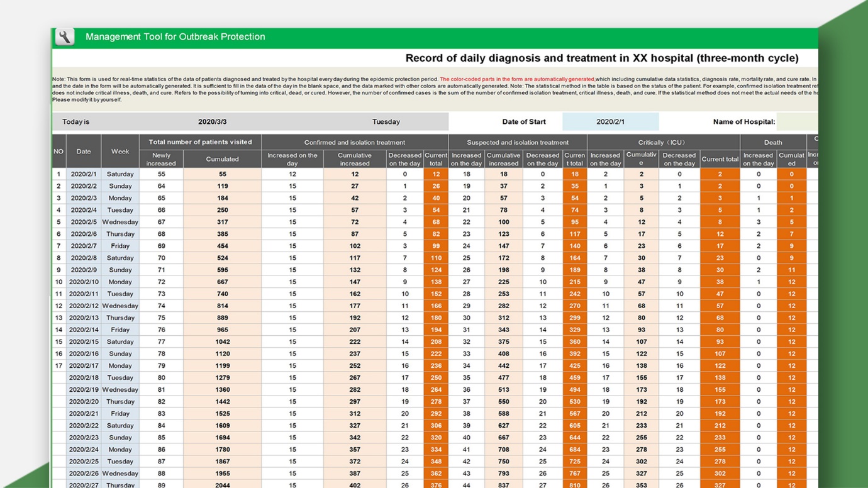The height and width of the screenshot is (488, 868).
Task: Select the Today is date cell 2020/3/3
Action: (212, 122)
